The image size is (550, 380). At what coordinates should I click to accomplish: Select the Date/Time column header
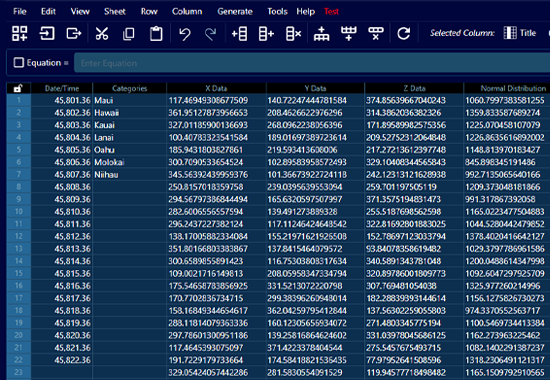pyautogui.click(x=62, y=88)
